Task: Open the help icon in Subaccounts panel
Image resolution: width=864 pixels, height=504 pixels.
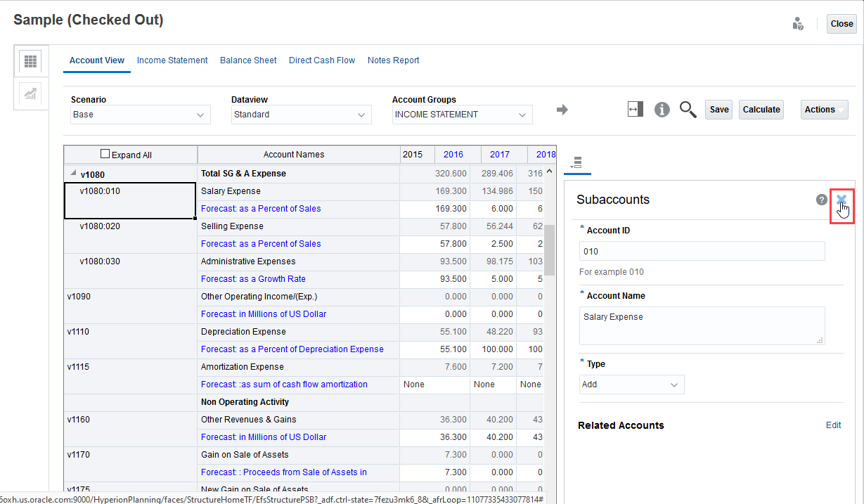Action: pos(821,200)
